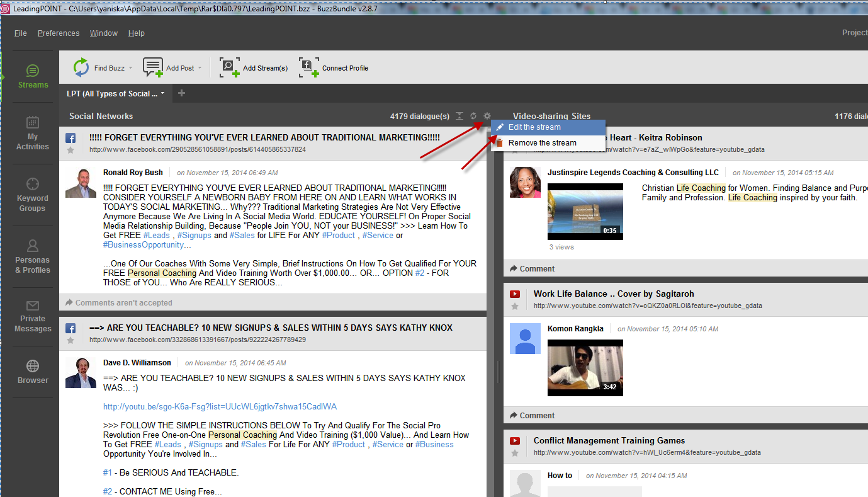
Task: Open Komon Rangkla's blue placeholder avatar
Action: coord(525,339)
